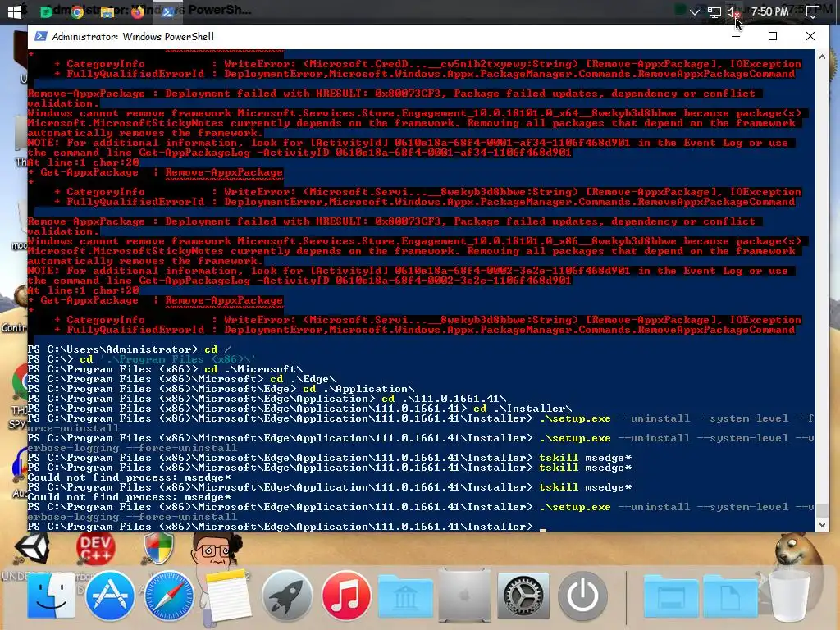Close the Administrator PowerShell window
The height and width of the screenshot is (630, 840).
(810, 36)
